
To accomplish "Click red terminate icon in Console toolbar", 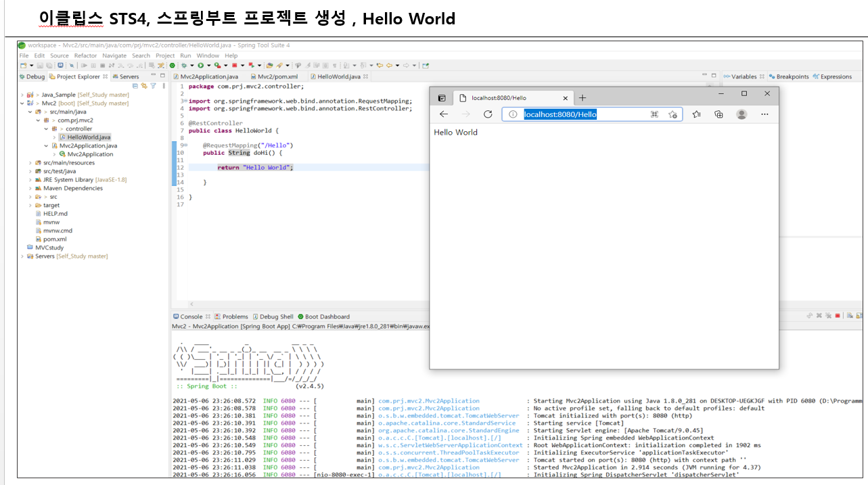I will tap(838, 316).
